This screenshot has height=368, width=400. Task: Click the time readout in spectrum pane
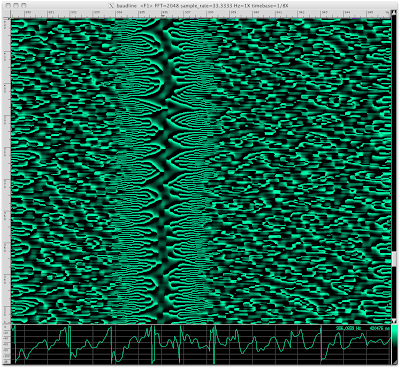pos(379,328)
